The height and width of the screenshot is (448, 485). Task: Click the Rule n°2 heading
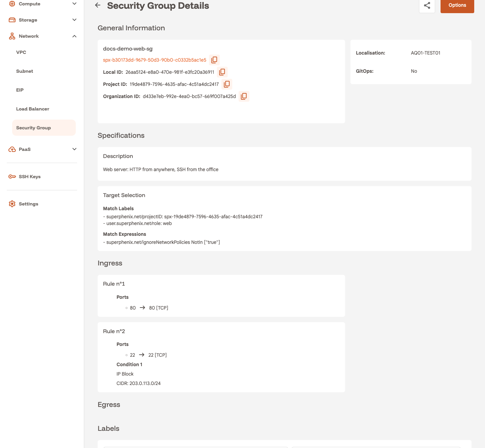click(x=114, y=331)
